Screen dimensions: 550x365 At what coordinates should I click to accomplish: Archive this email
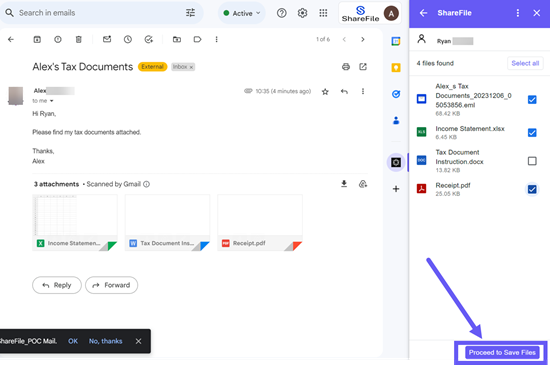(x=37, y=39)
